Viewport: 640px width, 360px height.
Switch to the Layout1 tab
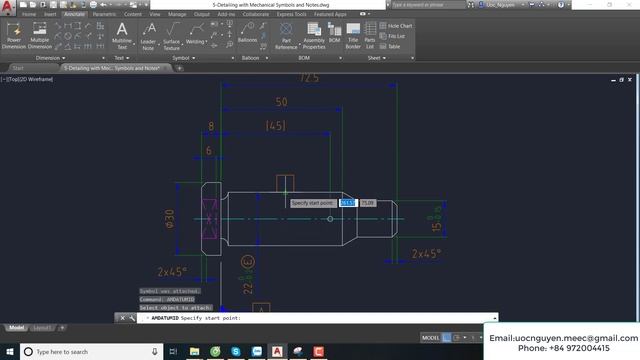coord(42,328)
